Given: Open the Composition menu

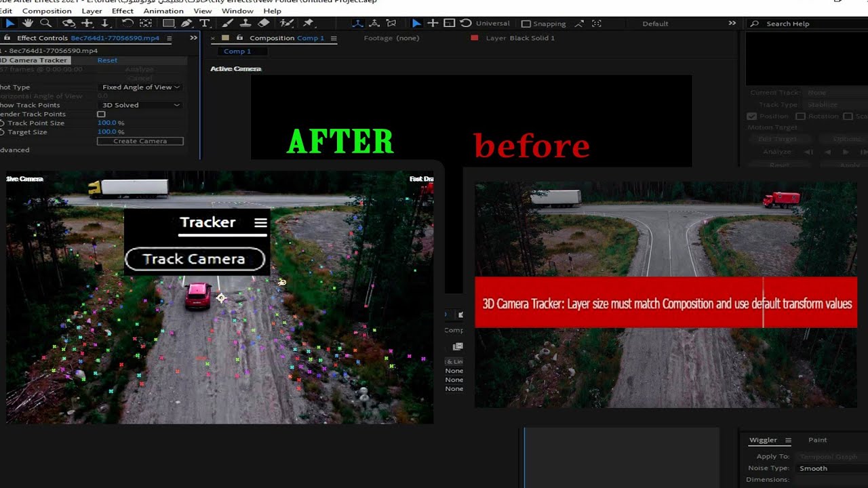Looking at the screenshot, I should (x=47, y=11).
